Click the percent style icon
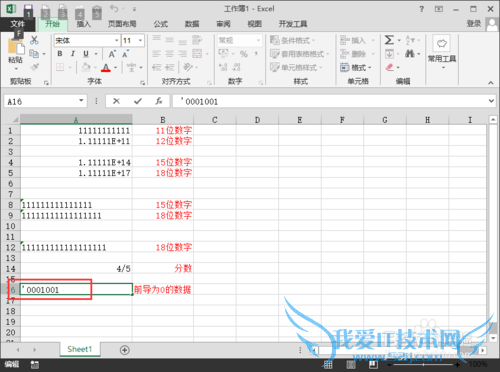This screenshot has width=500, height=372. click(244, 54)
